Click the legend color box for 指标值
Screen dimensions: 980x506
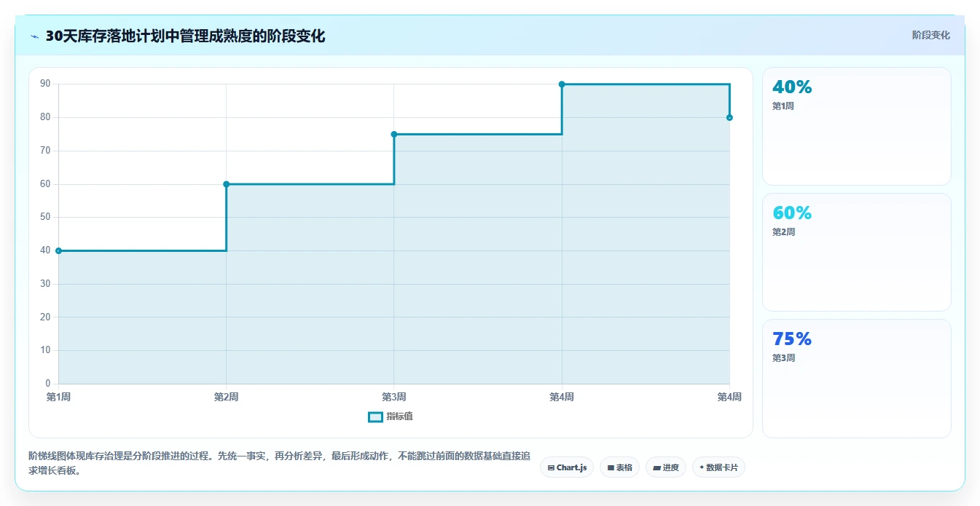pyautogui.click(x=375, y=416)
